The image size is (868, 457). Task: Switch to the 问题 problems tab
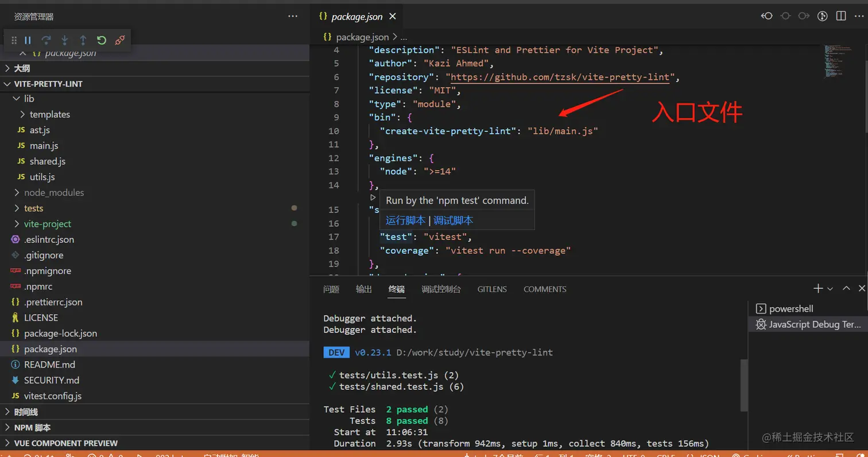(x=331, y=289)
